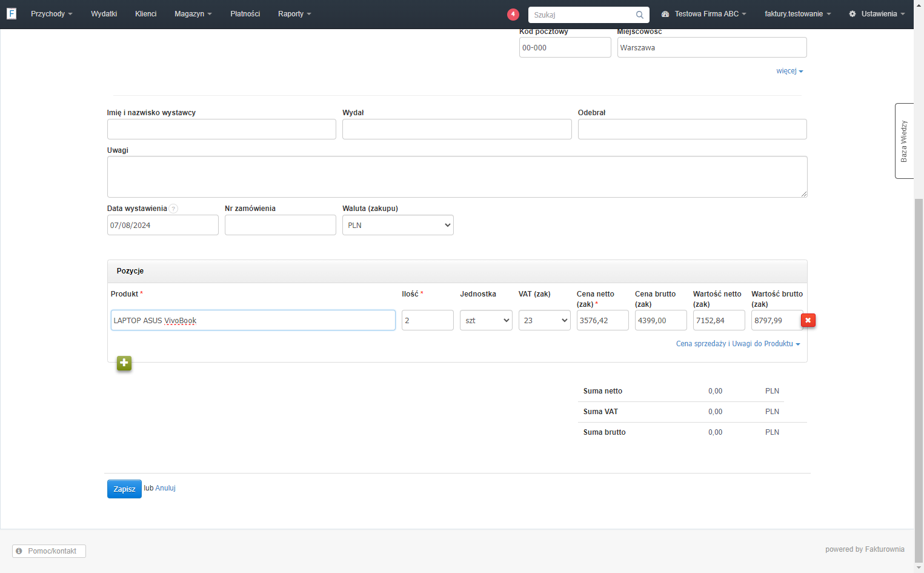The height and width of the screenshot is (573, 924).
Task: Open the Baza Wiedzy side tab
Action: tap(904, 141)
